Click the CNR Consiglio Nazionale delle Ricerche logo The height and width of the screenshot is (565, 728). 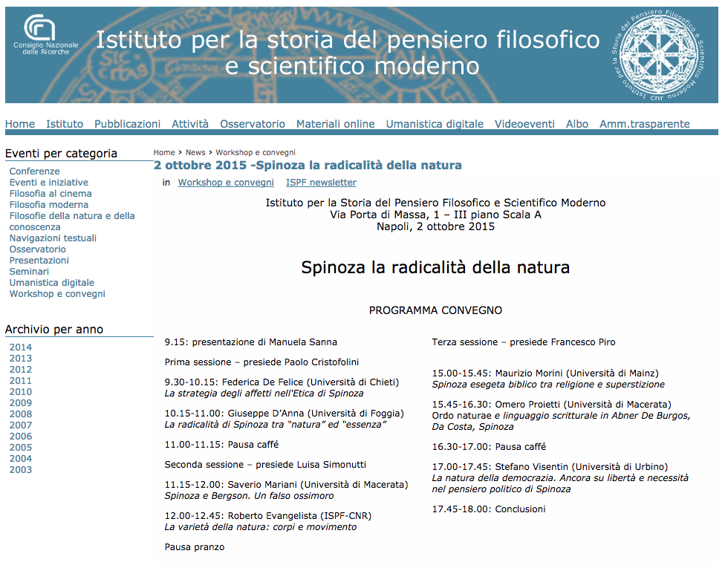41,34
